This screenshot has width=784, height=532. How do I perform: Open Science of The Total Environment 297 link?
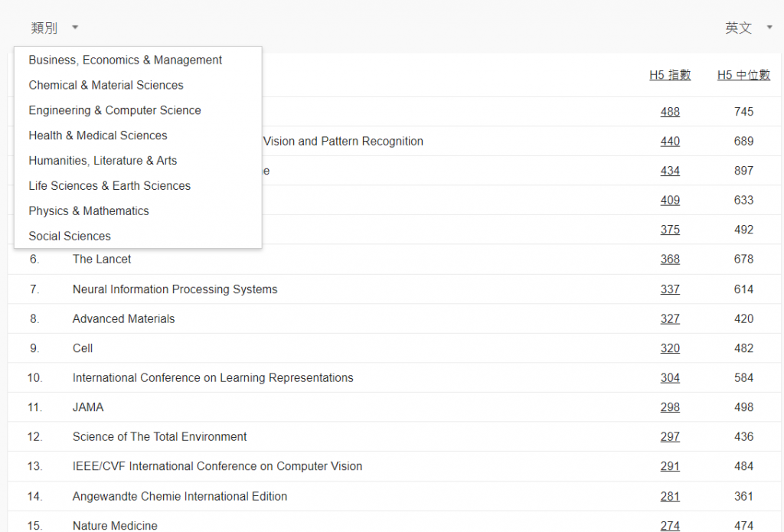coord(670,436)
